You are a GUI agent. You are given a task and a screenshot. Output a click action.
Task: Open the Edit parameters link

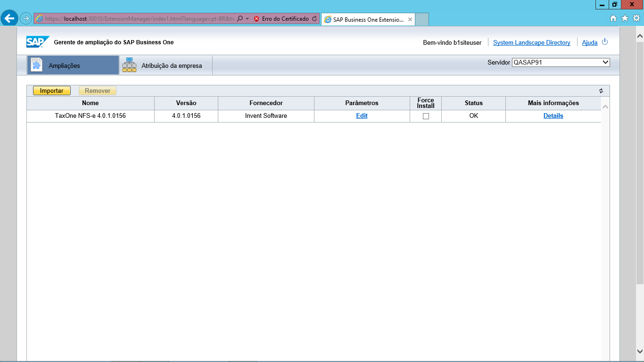pyautogui.click(x=362, y=116)
